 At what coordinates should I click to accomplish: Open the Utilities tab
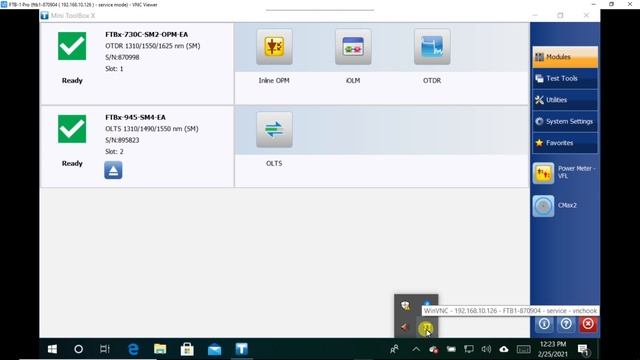565,100
